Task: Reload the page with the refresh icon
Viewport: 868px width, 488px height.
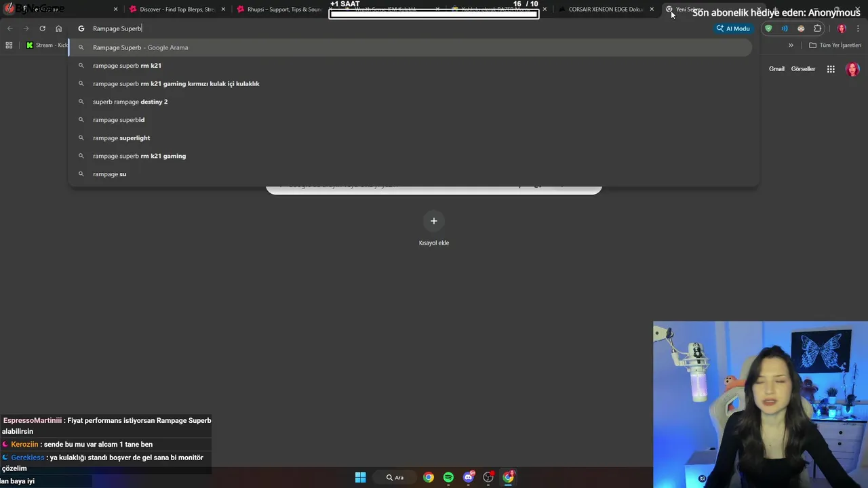Action: click(42, 28)
